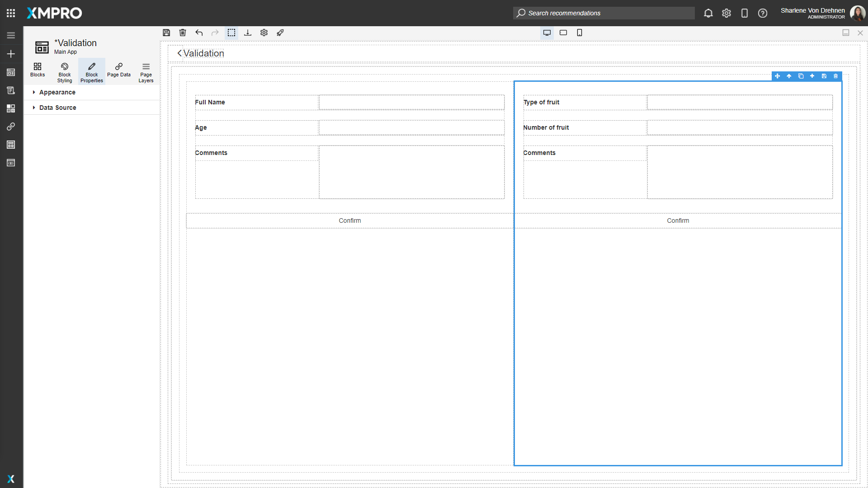Switch to mobile preview mode

tap(580, 33)
